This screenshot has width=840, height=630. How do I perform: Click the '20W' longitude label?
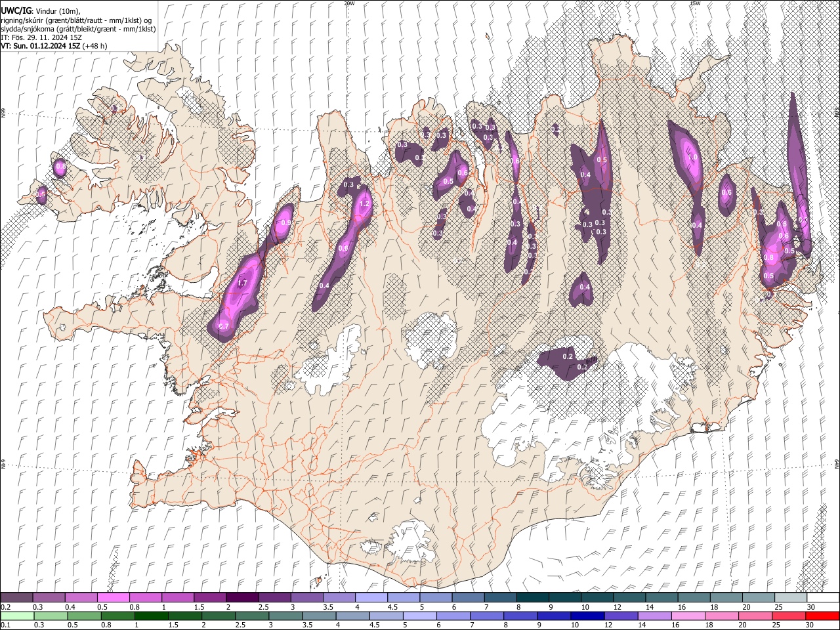(350, 3)
